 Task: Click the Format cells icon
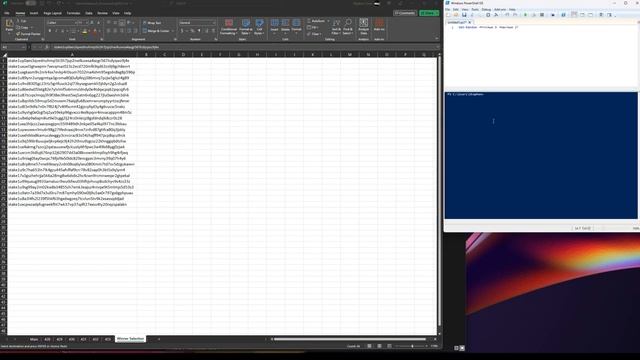point(297,25)
